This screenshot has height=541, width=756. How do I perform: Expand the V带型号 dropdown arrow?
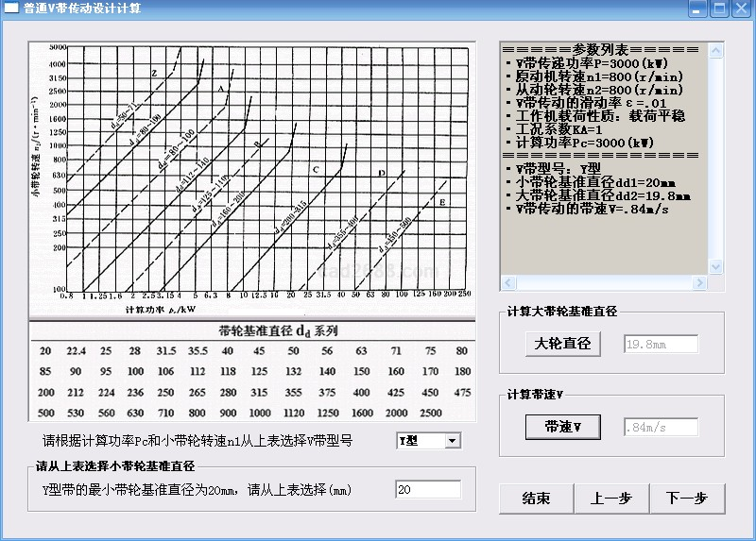point(452,441)
